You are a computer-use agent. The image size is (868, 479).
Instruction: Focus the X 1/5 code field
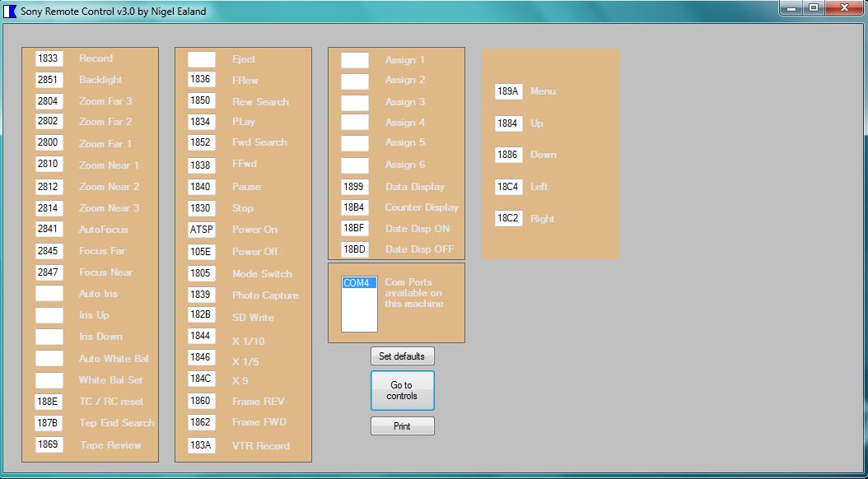pyautogui.click(x=202, y=357)
